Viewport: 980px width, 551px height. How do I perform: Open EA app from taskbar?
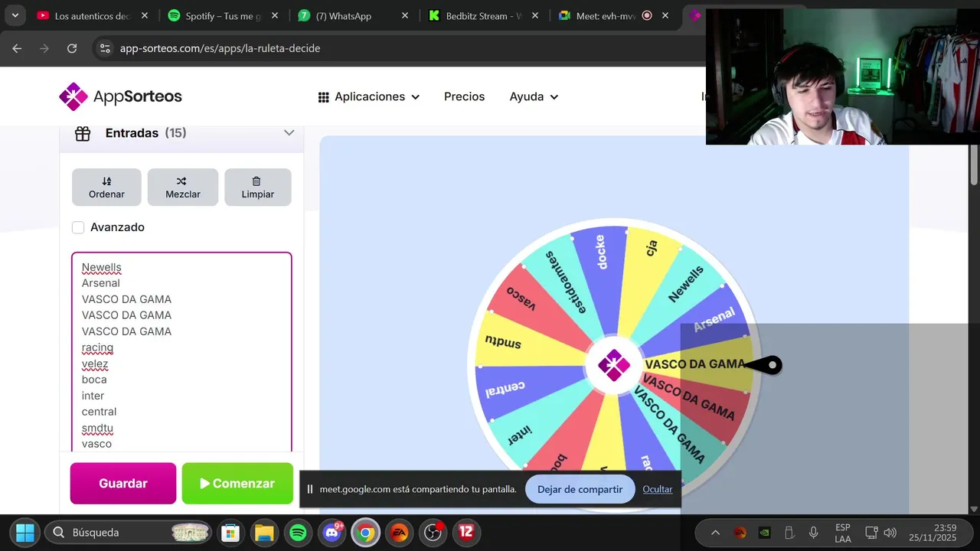pyautogui.click(x=399, y=533)
